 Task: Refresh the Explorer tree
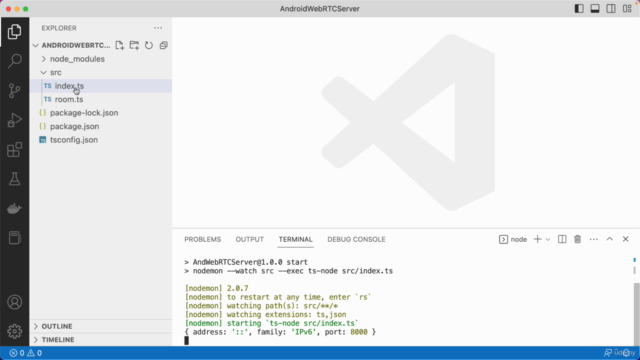click(149, 45)
